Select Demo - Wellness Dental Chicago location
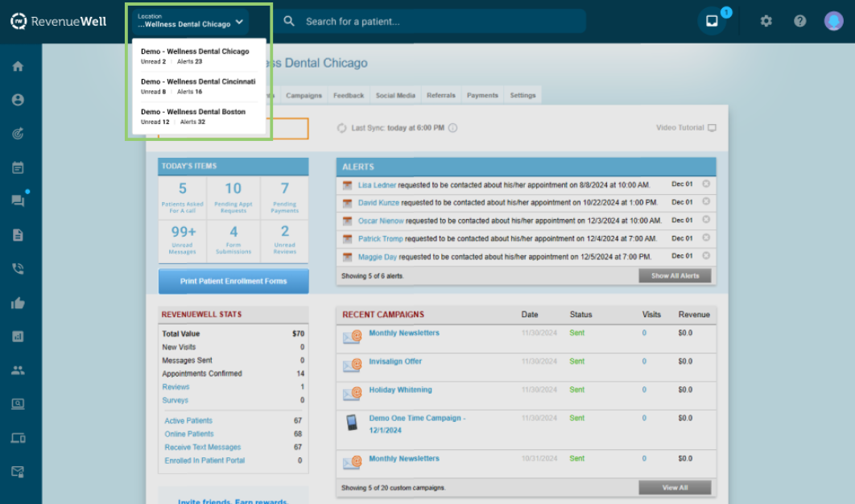Image resolution: width=855 pixels, height=504 pixels. (199, 56)
